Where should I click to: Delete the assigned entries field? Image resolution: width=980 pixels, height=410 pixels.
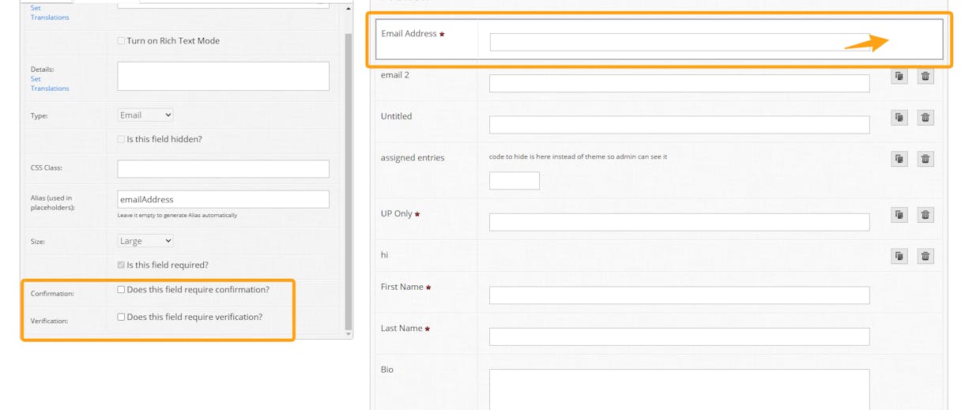[x=925, y=159]
